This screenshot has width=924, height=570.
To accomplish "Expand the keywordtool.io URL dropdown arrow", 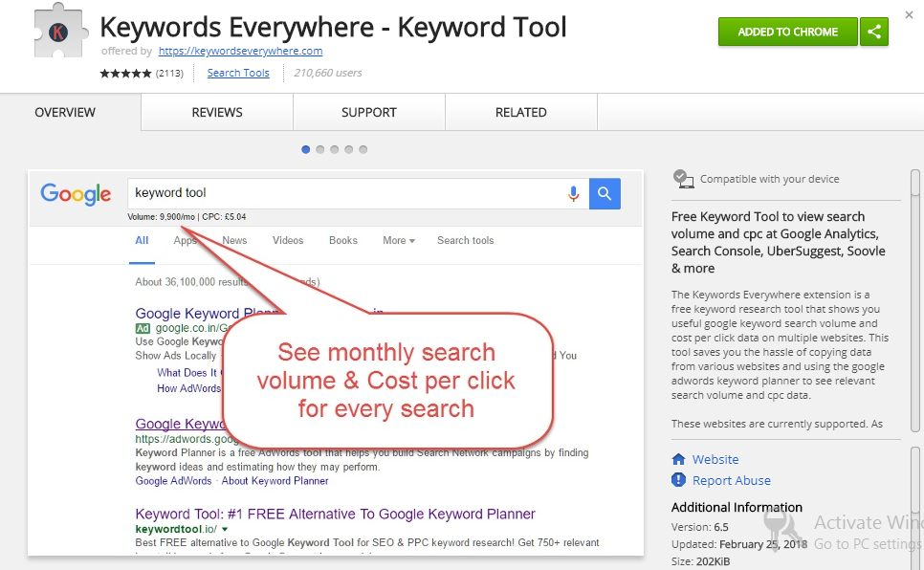I will [x=225, y=529].
